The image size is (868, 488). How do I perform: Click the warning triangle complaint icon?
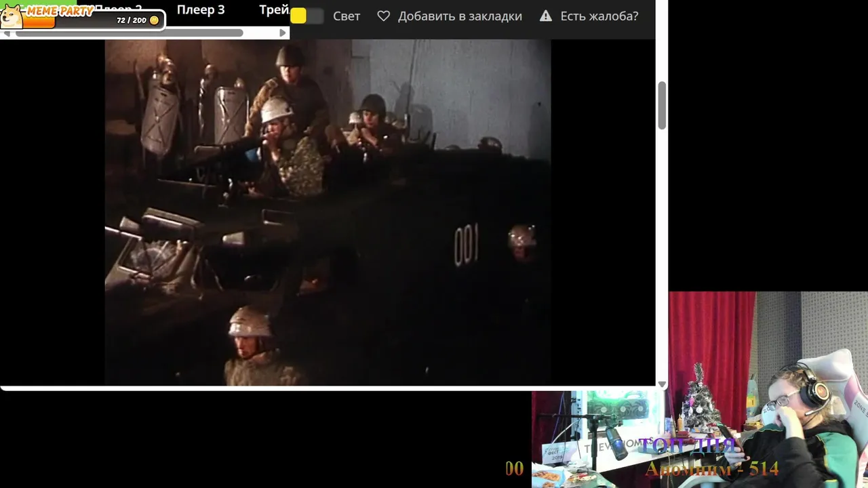(546, 16)
